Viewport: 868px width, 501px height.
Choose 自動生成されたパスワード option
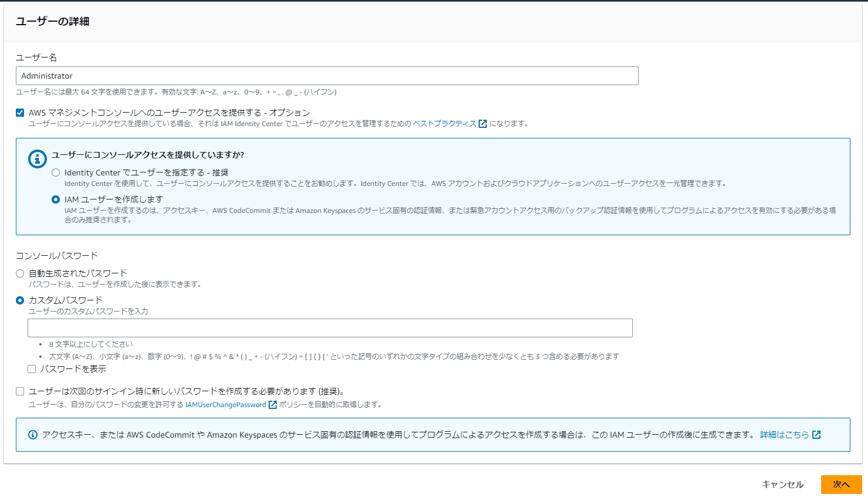pyautogui.click(x=20, y=273)
